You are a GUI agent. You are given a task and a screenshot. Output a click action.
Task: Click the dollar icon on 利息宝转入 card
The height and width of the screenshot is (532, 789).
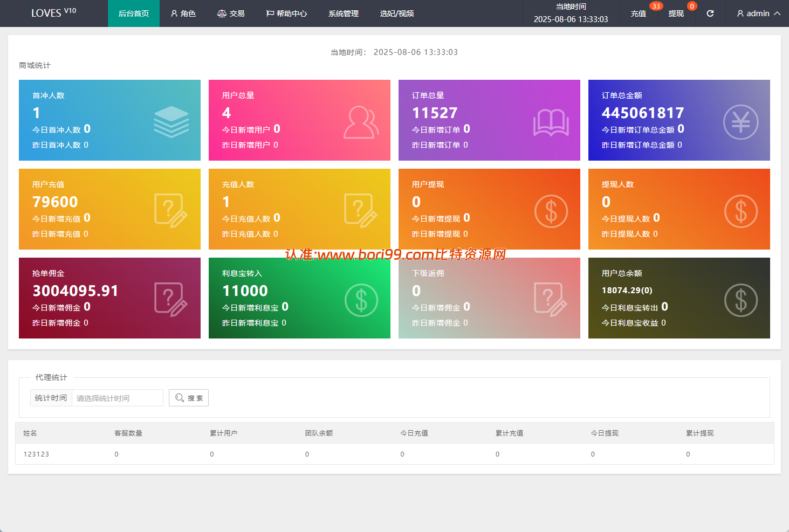(361, 300)
